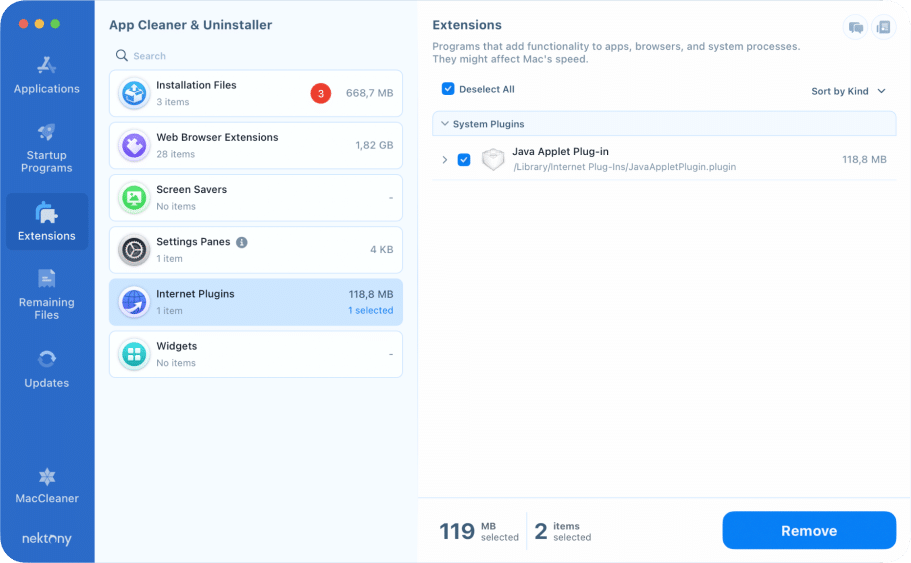
Task: Click the '119 MB selected' summary
Action: point(479,531)
